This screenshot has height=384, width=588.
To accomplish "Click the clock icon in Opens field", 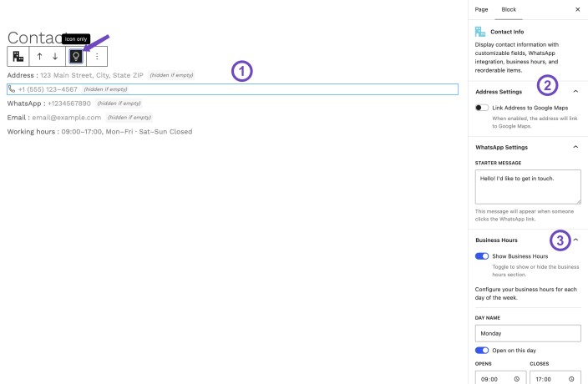I will click(x=517, y=379).
